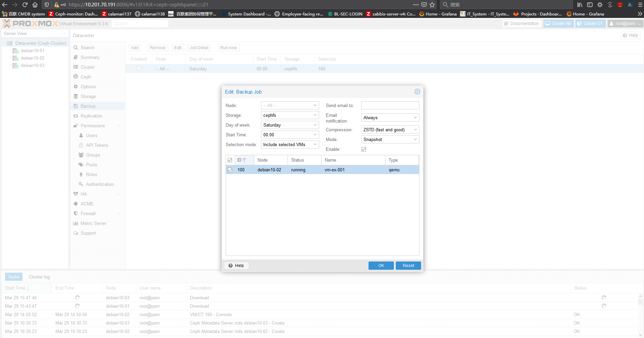Open Storage section
This screenshot has height=338, width=644.
point(88,97)
